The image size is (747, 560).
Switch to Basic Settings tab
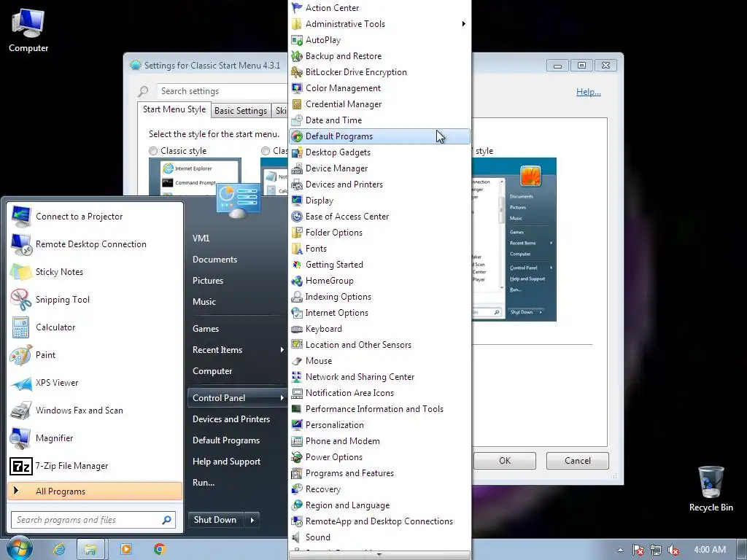pos(241,111)
